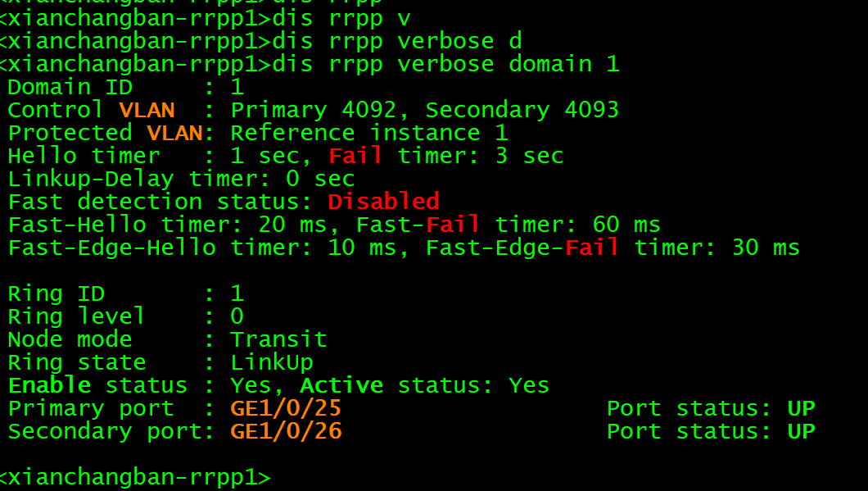Click the red Disabled fast detection status
This screenshot has height=491, width=868.
[x=383, y=202]
